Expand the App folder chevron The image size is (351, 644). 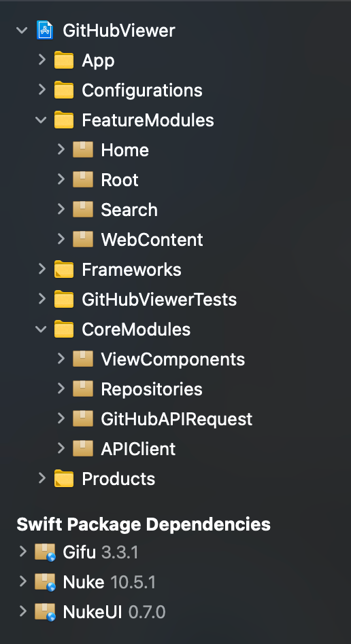pyautogui.click(x=41, y=60)
